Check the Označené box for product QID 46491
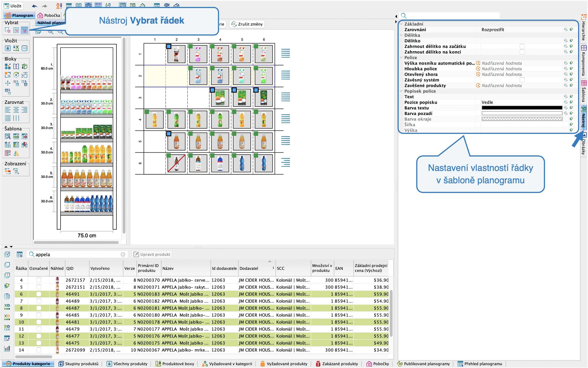The image size is (588, 368). pyautogui.click(x=39, y=294)
